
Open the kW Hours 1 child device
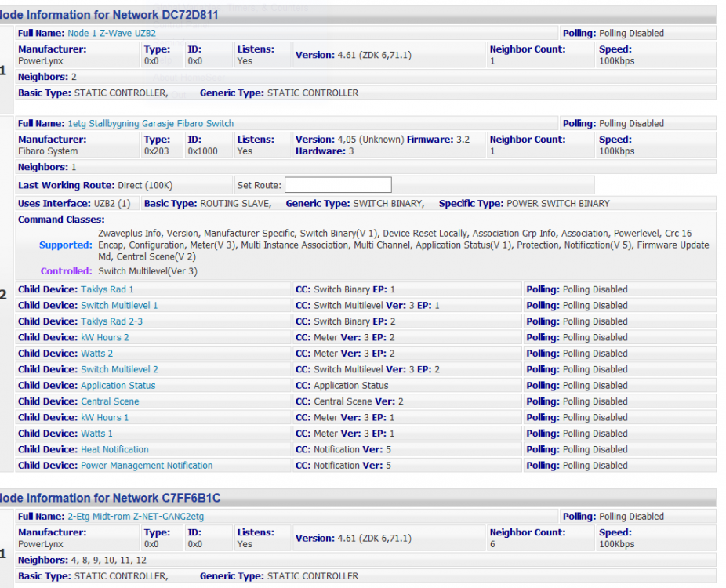(x=105, y=418)
